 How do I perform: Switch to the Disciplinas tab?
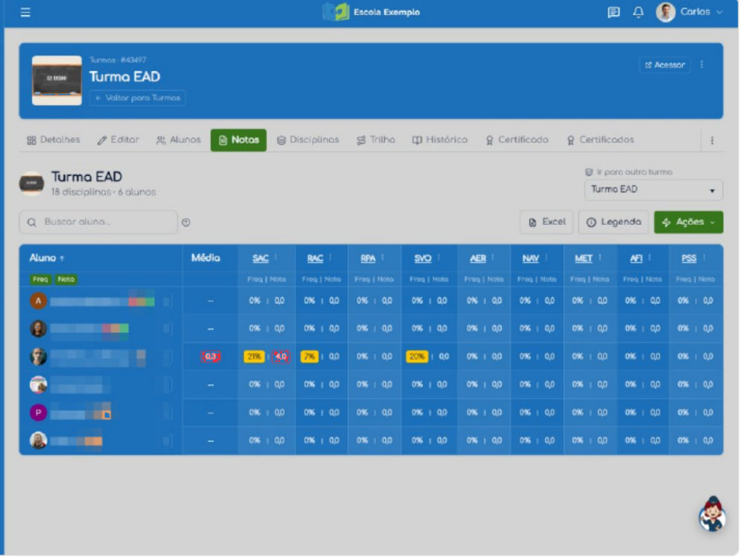click(308, 140)
